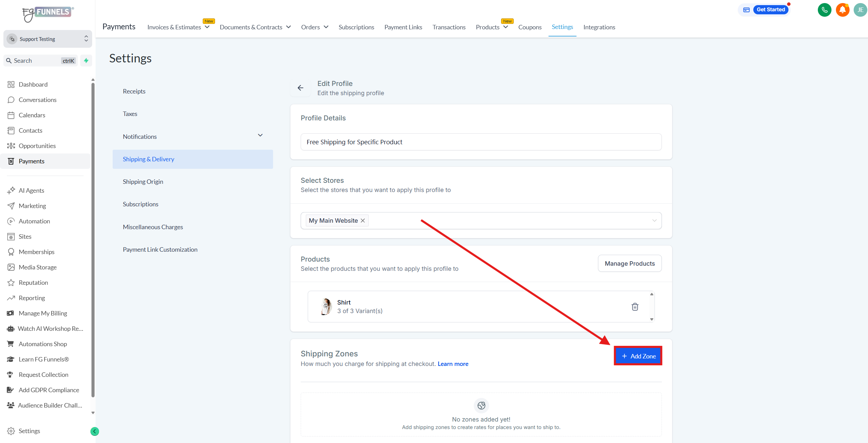Open the Shipping Origin settings item
This screenshot has width=868, height=443.
[x=143, y=182]
